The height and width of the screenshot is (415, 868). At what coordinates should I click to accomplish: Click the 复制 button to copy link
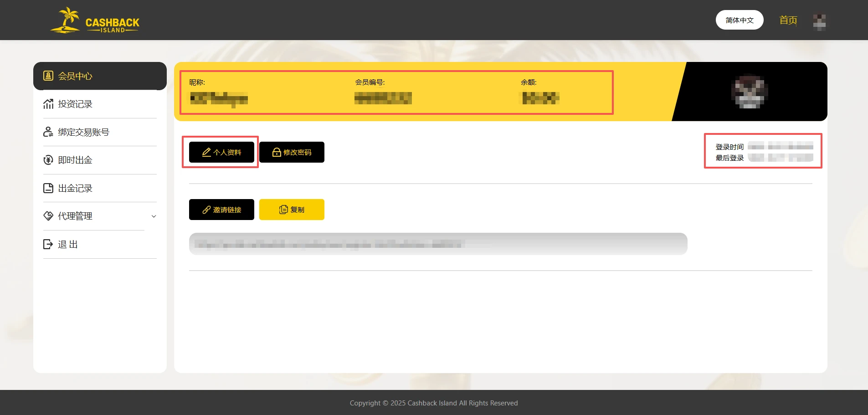pos(292,210)
